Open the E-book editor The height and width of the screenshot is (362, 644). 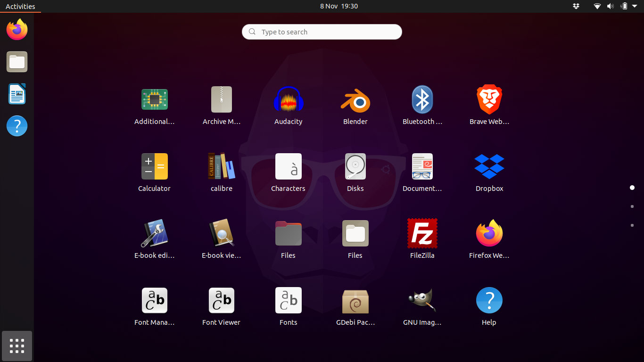[x=155, y=239]
